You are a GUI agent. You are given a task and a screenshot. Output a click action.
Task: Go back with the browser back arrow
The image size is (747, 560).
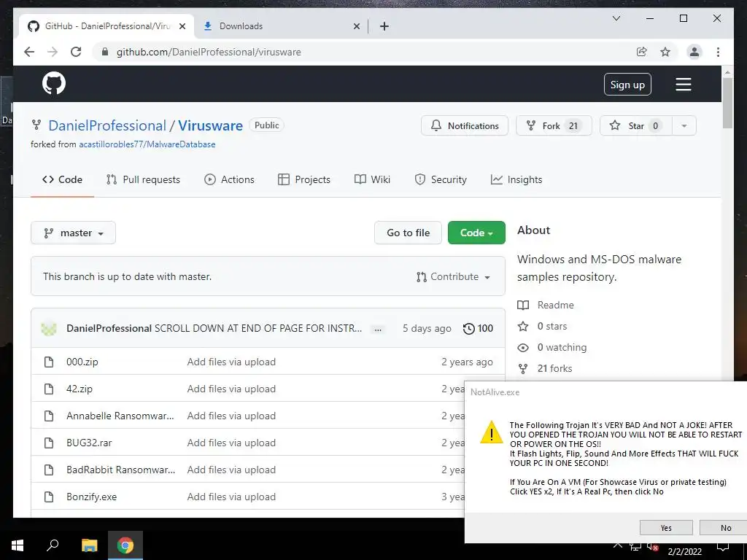(x=29, y=52)
